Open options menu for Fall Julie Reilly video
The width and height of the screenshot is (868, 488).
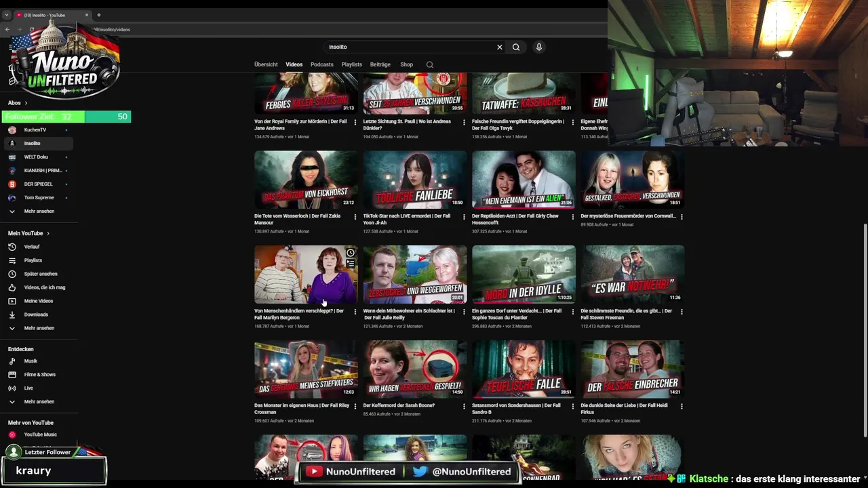[464, 312]
